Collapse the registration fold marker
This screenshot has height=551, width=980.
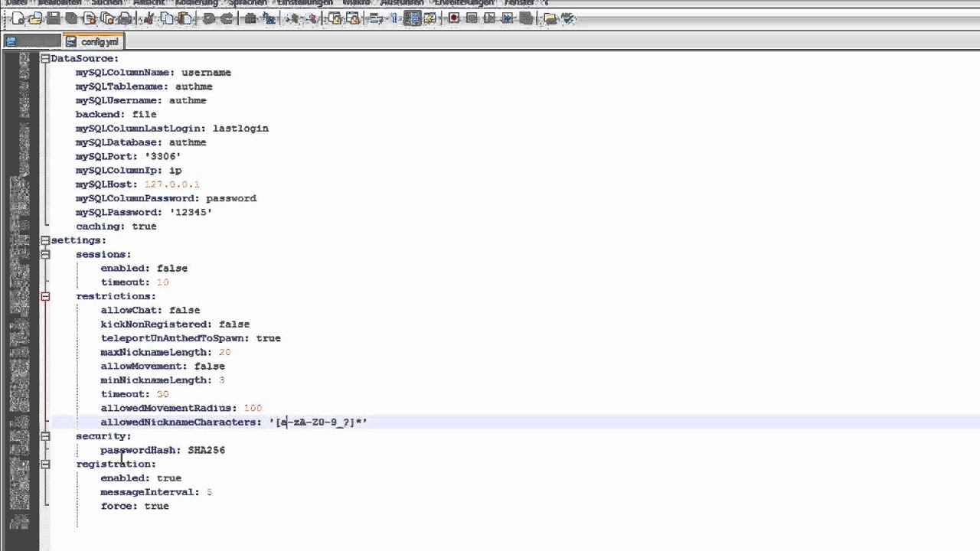click(x=45, y=464)
